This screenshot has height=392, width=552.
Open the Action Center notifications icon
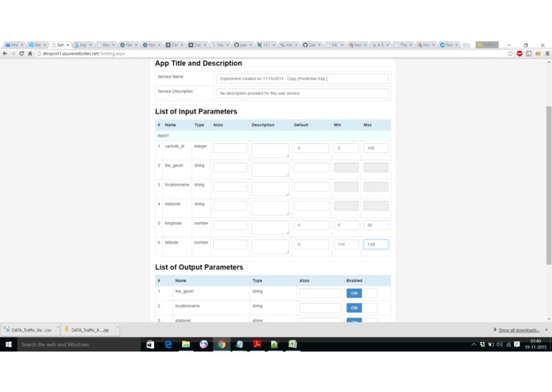click(x=517, y=344)
